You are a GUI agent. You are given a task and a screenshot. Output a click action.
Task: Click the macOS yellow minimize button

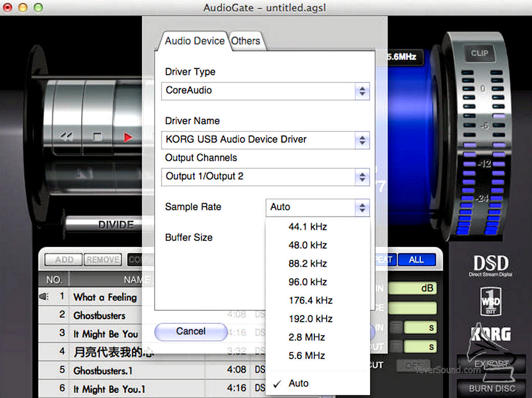[23, 7]
